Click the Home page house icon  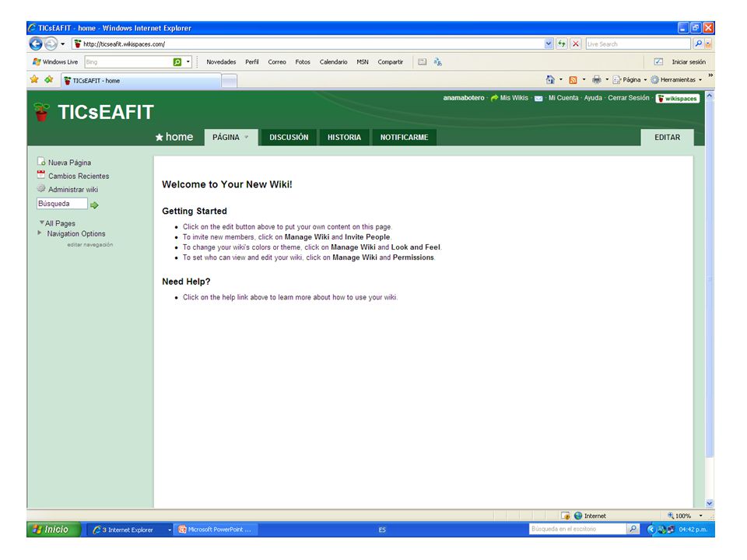pos(550,79)
